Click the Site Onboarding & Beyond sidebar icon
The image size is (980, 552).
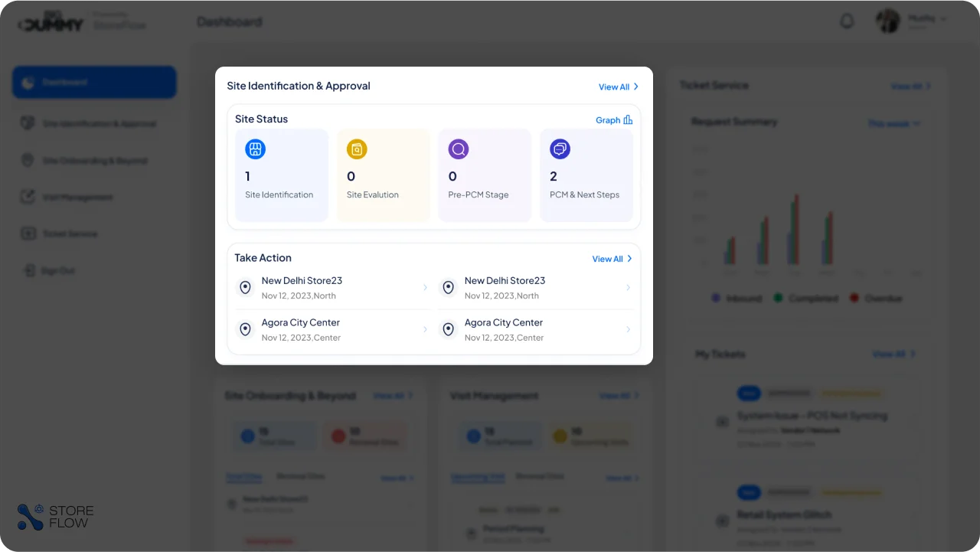coord(28,160)
